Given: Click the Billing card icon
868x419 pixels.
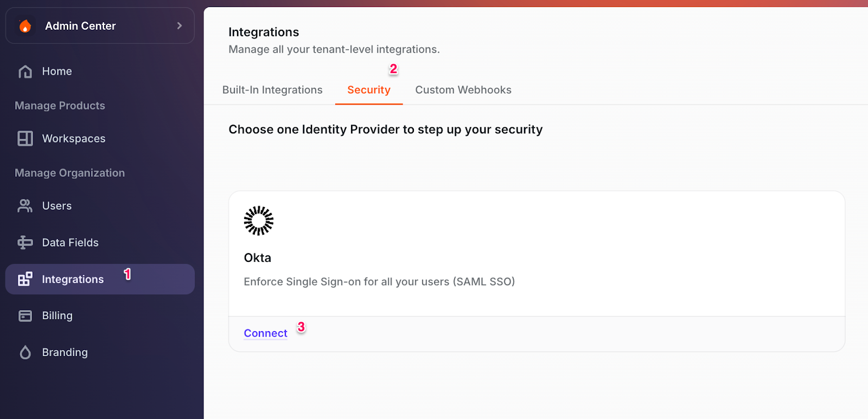Looking at the screenshot, I should [x=25, y=316].
